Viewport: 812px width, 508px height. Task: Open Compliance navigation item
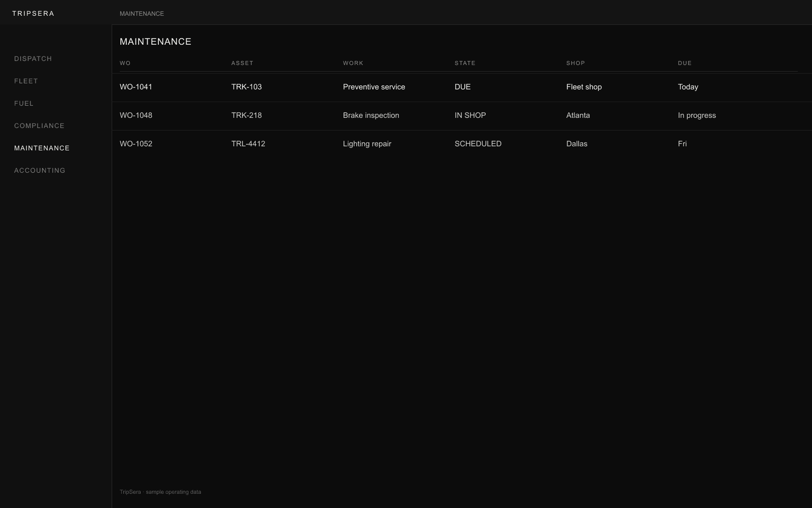[39, 126]
